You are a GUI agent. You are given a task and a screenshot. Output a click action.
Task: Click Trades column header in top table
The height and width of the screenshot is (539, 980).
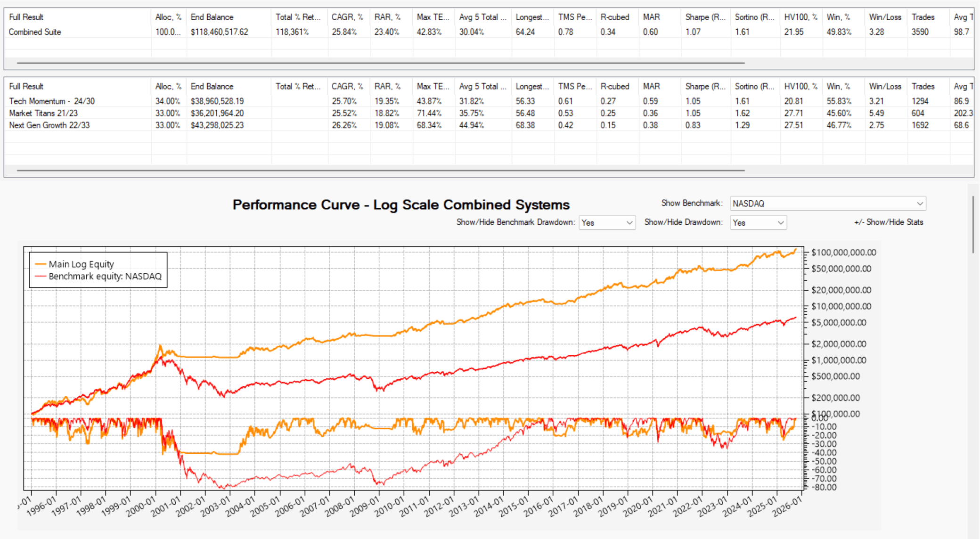pyautogui.click(x=923, y=17)
